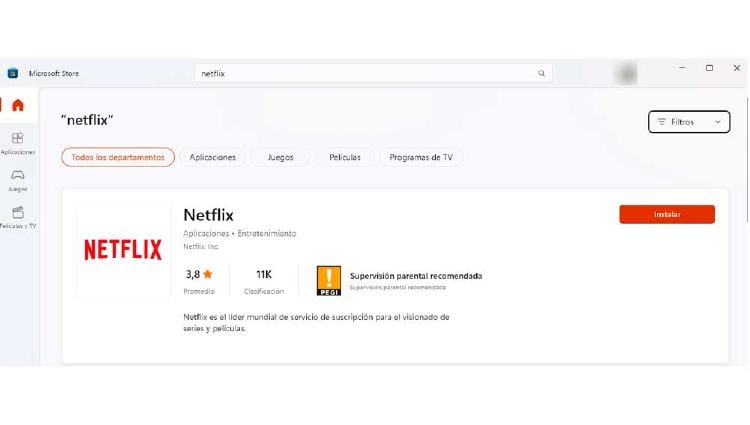Screen dimensions: 750x425
Task: Open the Home section in sidebar
Action: pyautogui.click(x=18, y=105)
